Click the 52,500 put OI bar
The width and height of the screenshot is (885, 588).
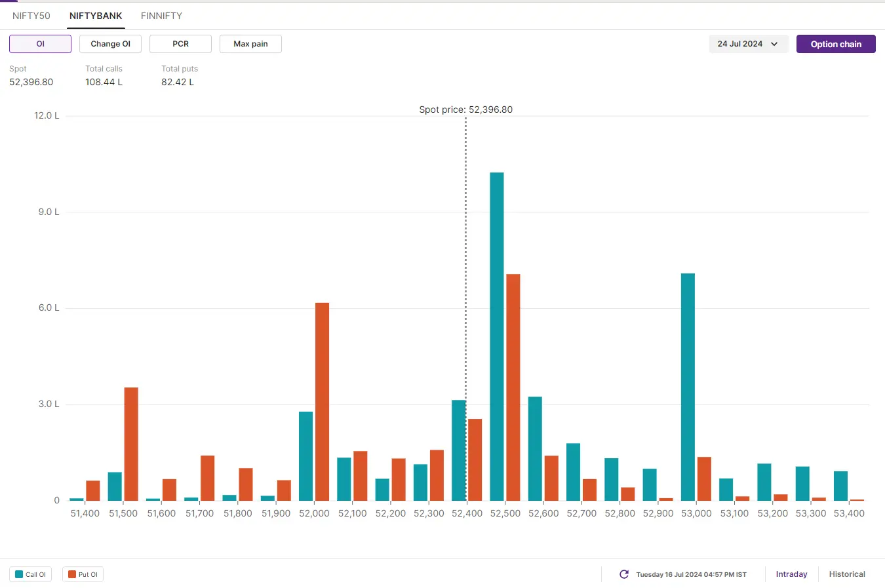(x=513, y=387)
